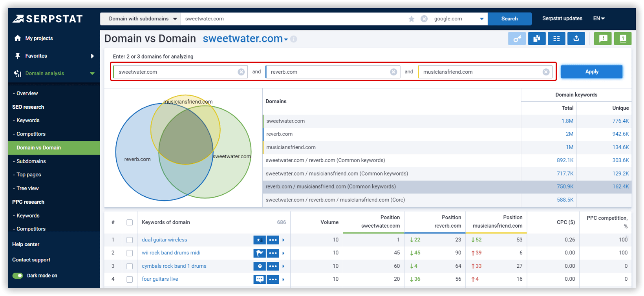Viewport: 644px width, 296px height.
Task: Open SEO research Keywords in the sidebar
Action: 28,121
